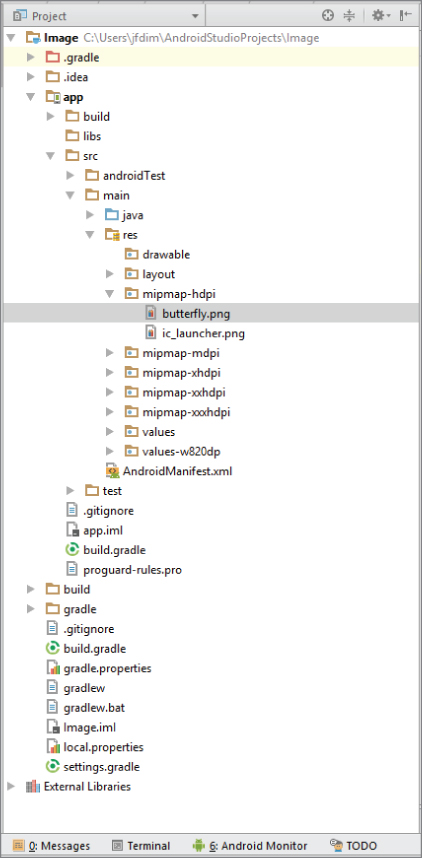Expand the androidTest folder
Viewport: 422px width, 858px height.
70,176
